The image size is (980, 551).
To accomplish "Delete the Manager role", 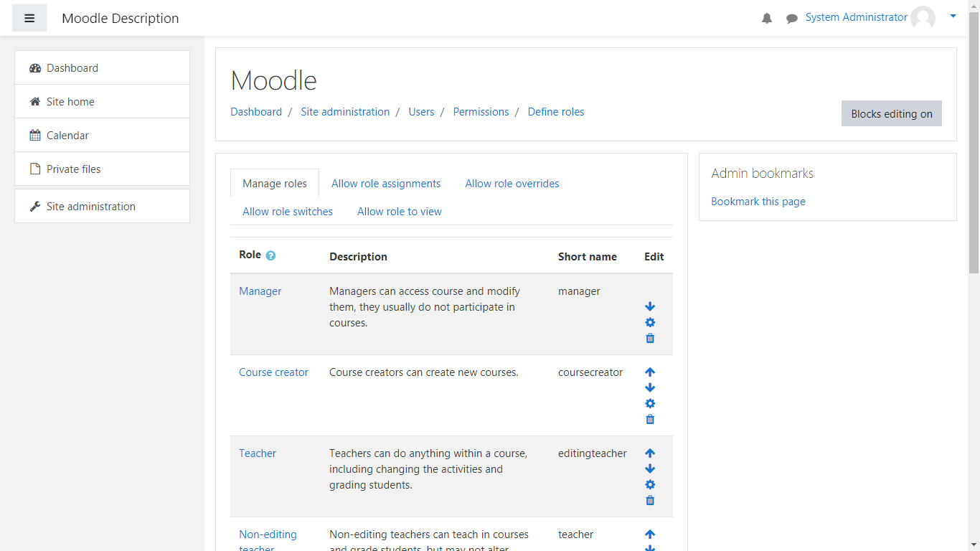I will point(650,338).
